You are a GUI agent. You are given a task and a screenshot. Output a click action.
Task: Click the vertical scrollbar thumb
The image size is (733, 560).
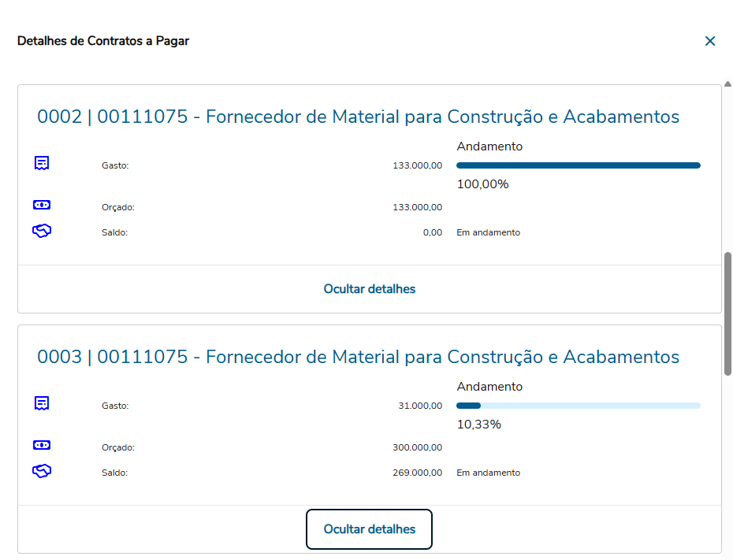coord(727,313)
